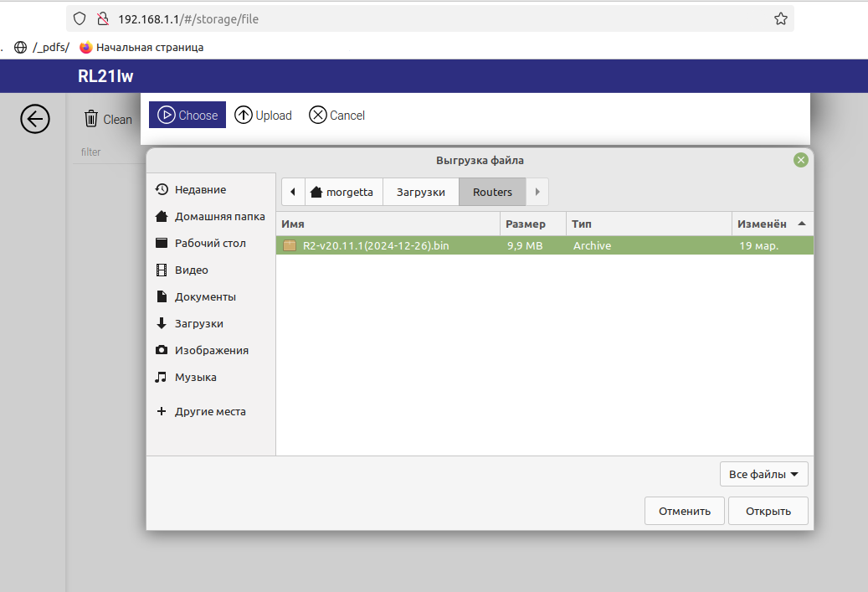
Task: Go to Загрузки in path bar
Action: [420, 193]
